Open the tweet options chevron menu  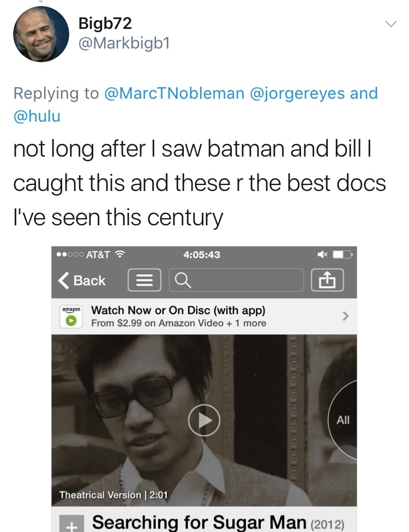390,24
